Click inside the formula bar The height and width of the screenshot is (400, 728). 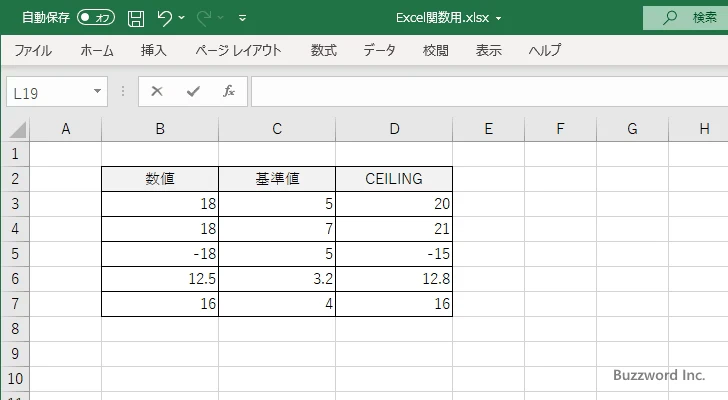(490, 92)
